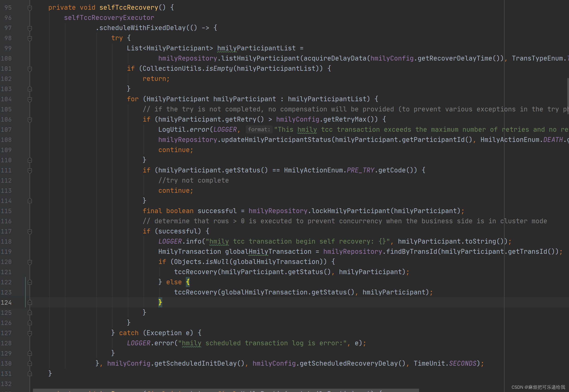569x392 pixels.
Task: Click the comment on line 116
Action: (345, 221)
